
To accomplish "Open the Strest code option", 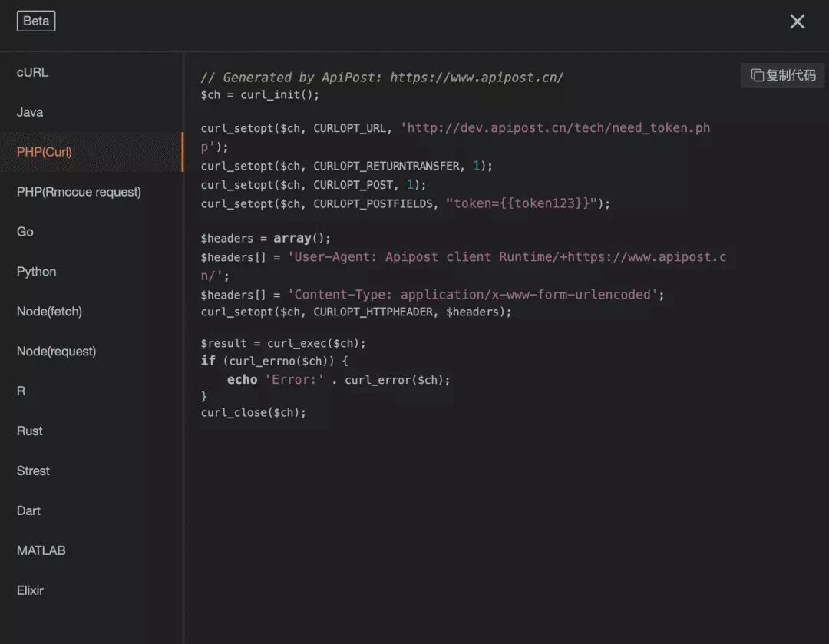I will click(x=91, y=471).
